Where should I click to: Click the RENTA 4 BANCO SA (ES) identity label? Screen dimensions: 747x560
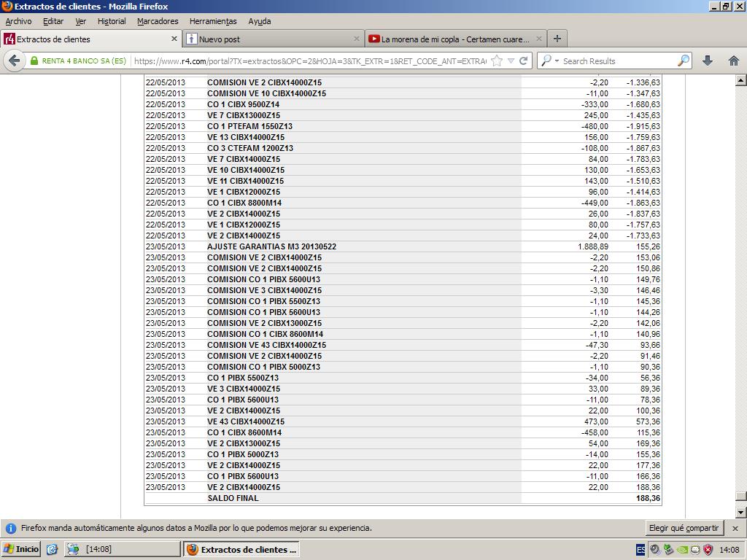(x=84, y=61)
